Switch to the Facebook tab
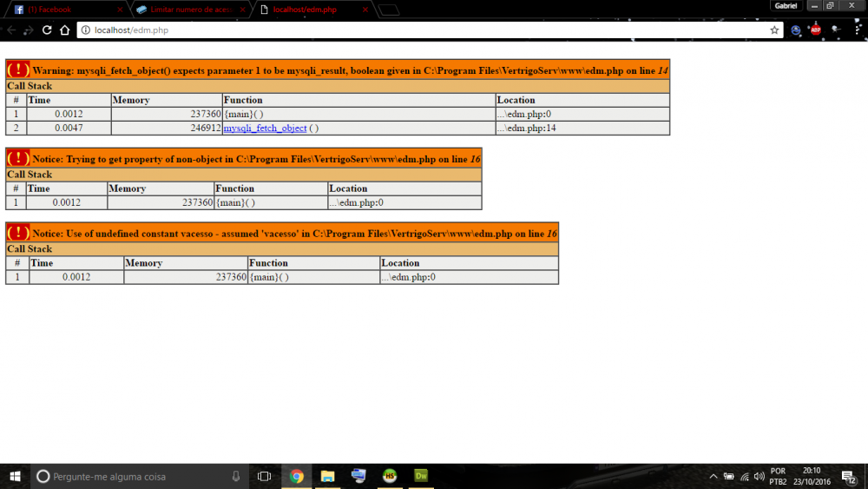868x489 pixels. coord(65,10)
